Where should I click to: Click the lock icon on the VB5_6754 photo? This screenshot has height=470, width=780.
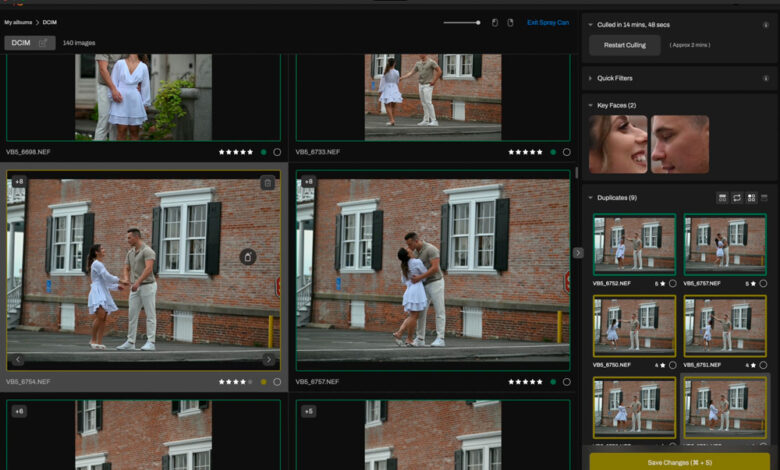coord(248,257)
